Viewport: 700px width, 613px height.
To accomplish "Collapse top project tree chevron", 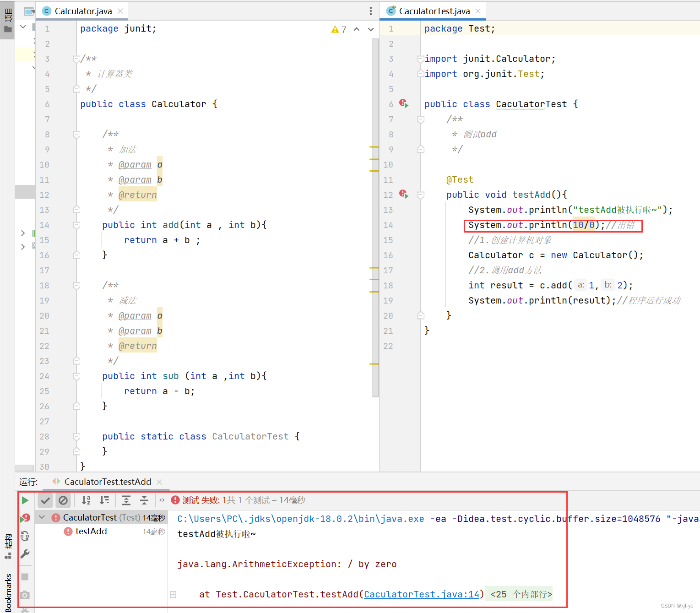I will 23,27.
